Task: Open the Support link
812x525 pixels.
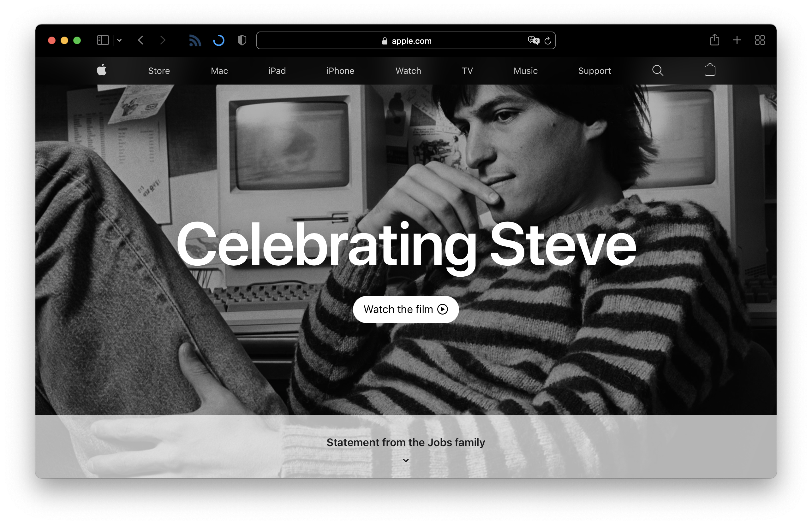Action: click(x=594, y=71)
